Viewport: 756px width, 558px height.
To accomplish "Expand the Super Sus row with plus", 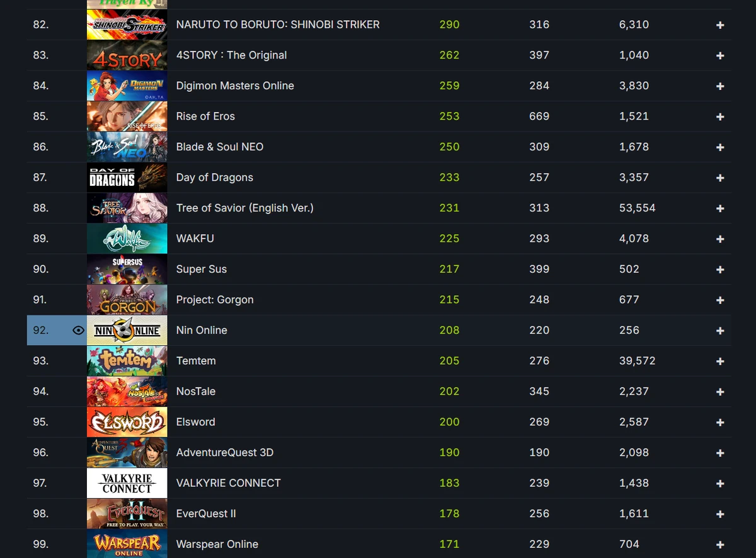I will click(x=720, y=269).
